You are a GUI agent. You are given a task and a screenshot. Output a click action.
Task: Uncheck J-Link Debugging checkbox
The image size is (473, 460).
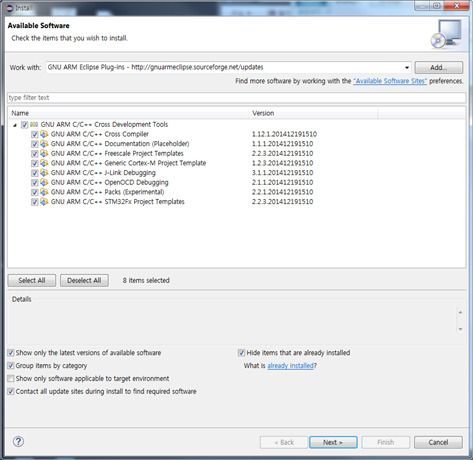tap(34, 173)
